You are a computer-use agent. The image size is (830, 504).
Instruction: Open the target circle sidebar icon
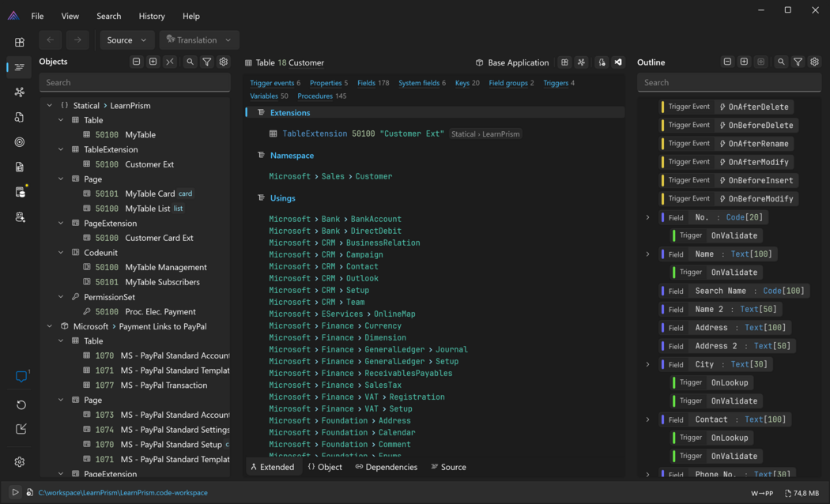[20, 141]
